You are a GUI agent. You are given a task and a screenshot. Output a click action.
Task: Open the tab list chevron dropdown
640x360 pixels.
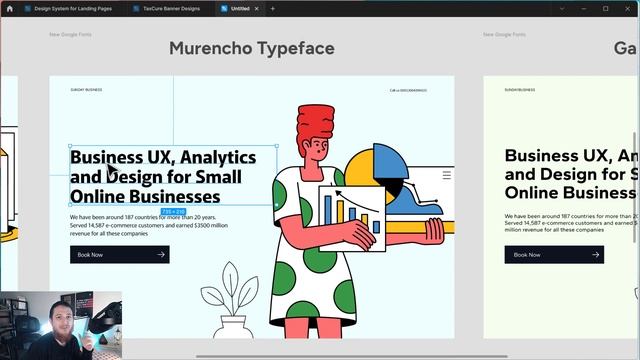[x=562, y=8]
